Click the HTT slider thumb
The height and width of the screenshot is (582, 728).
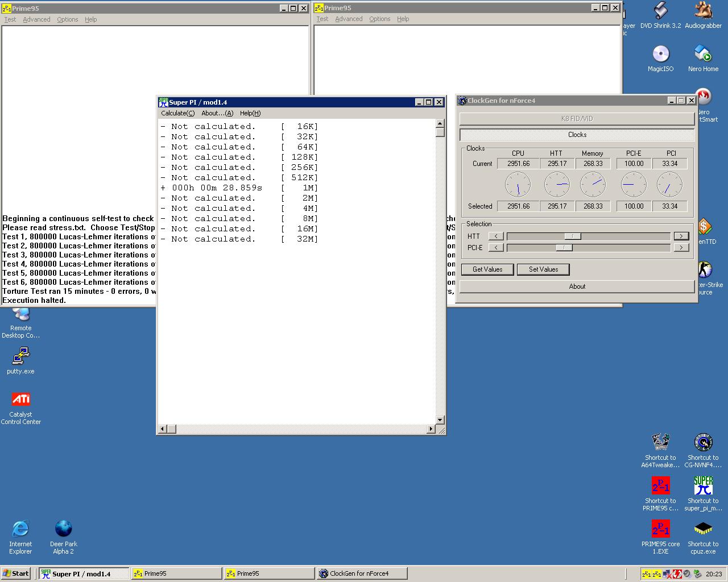(x=572, y=236)
